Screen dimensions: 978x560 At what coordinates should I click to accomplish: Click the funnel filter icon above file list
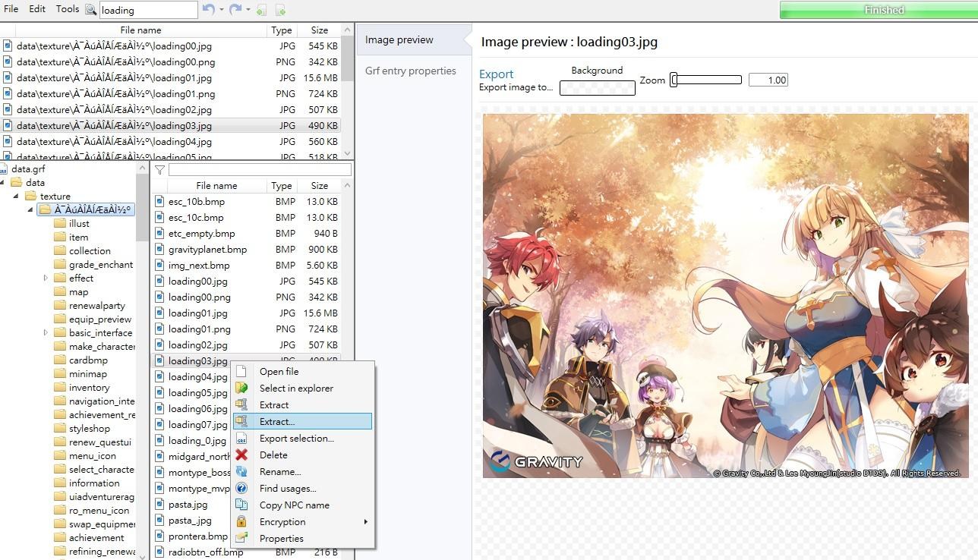point(159,170)
